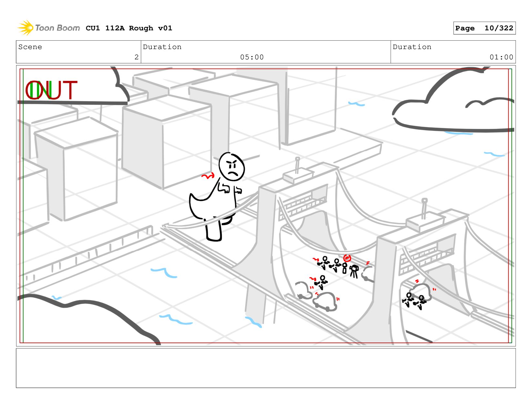Click the overlapping 'IN OUT' marker text

(x=51, y=90)
